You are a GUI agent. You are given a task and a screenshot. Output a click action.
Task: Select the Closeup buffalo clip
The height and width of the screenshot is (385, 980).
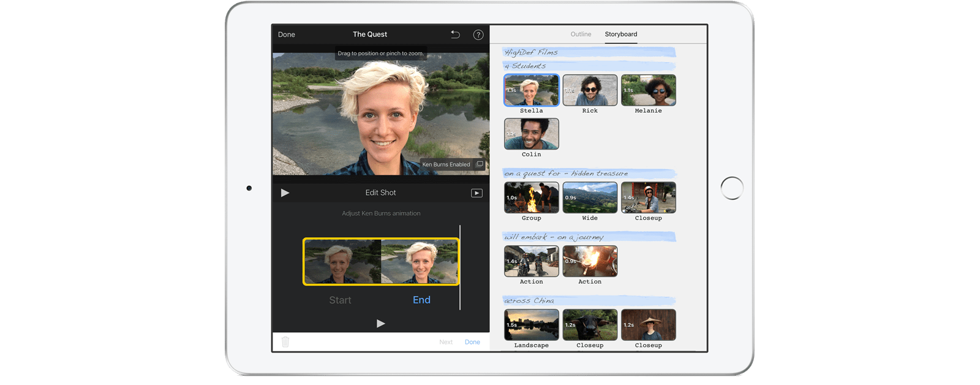point(590,324)
